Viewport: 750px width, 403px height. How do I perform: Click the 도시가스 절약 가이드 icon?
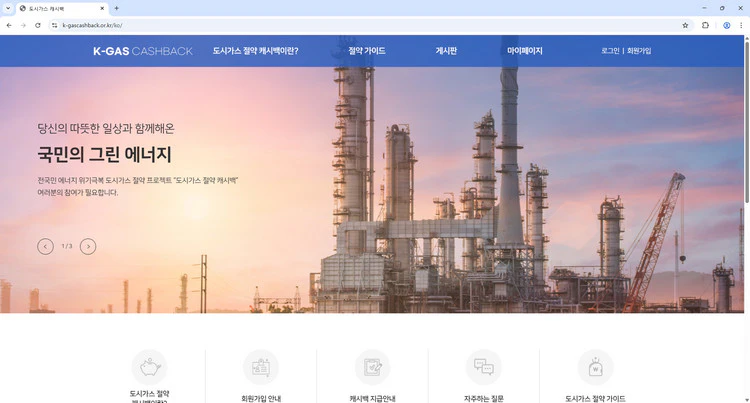[595, 367]
